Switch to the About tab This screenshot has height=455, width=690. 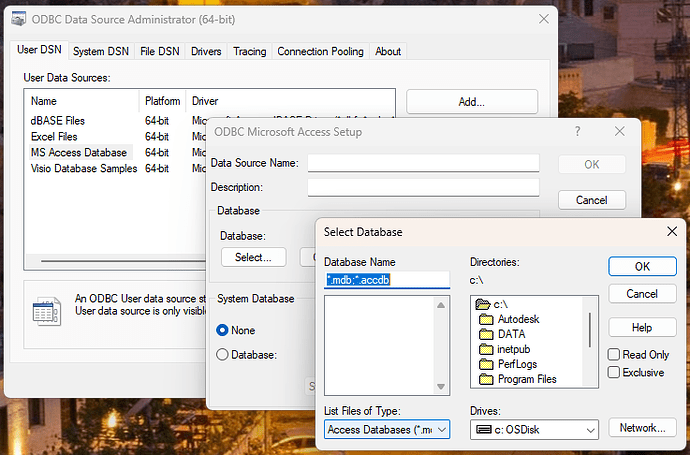[x=388, y=51]
